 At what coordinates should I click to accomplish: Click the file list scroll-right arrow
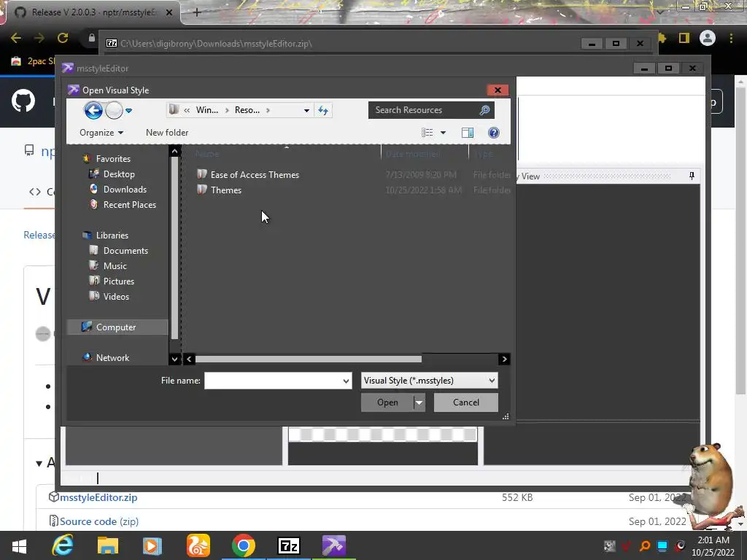[x=504, y=359]
